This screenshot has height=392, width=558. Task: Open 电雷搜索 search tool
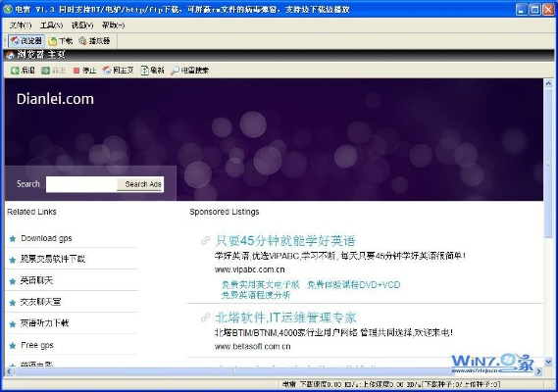click(189, 71)
